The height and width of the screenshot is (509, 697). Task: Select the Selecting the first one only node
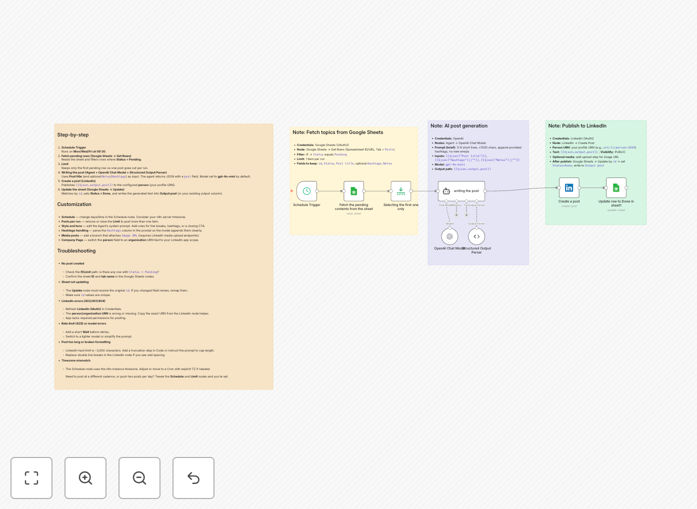point(401,191)
